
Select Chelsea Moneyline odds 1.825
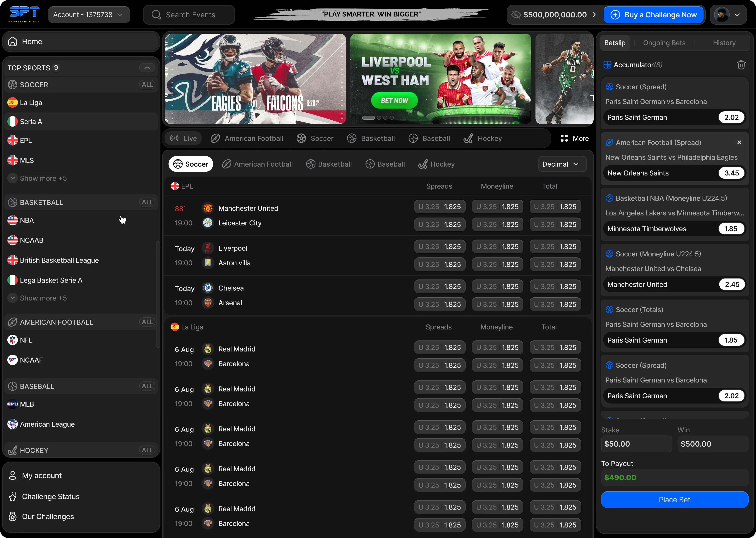pyautogui.click(x=497, y=286)
